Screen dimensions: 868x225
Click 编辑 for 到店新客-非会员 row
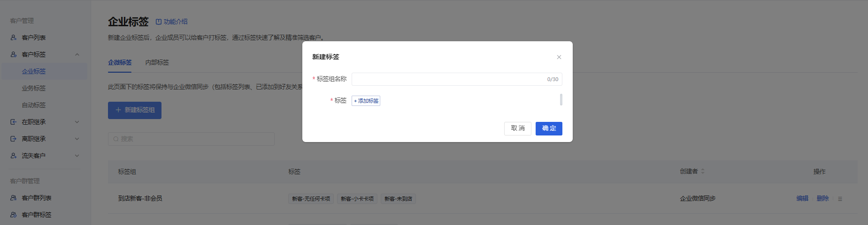802,198
